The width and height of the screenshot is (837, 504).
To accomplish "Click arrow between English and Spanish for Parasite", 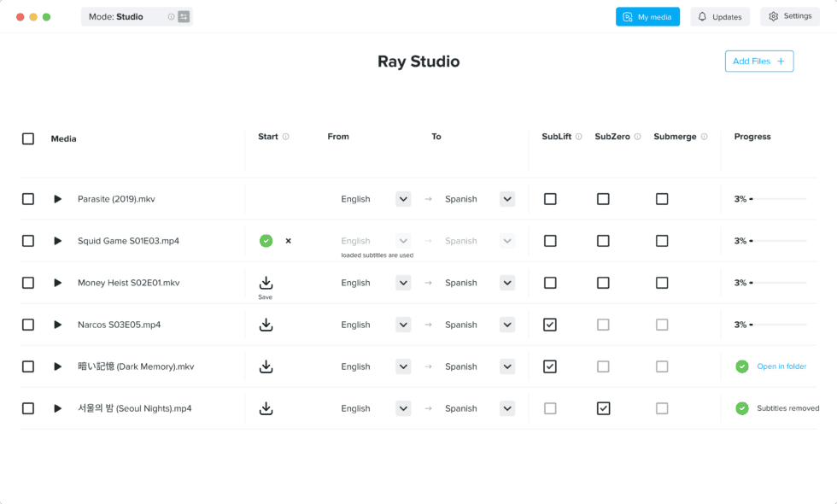I will [428, 199].
